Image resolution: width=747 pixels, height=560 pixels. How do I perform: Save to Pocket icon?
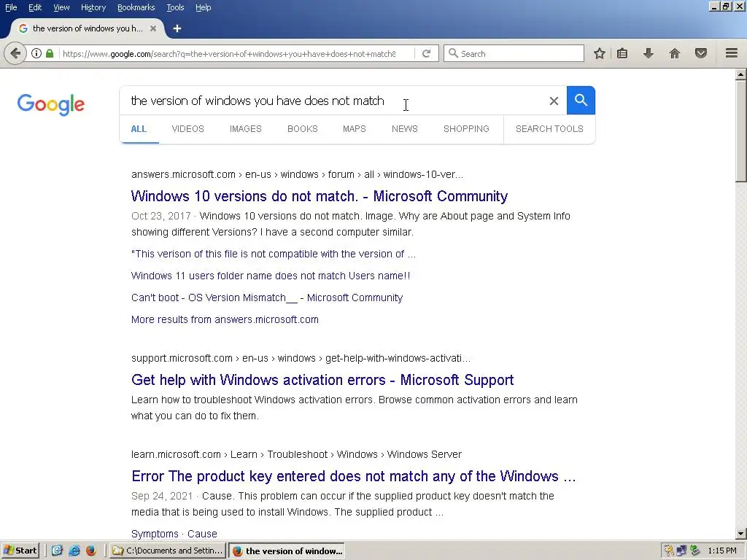pyautogui.click(x=701, y=53)
